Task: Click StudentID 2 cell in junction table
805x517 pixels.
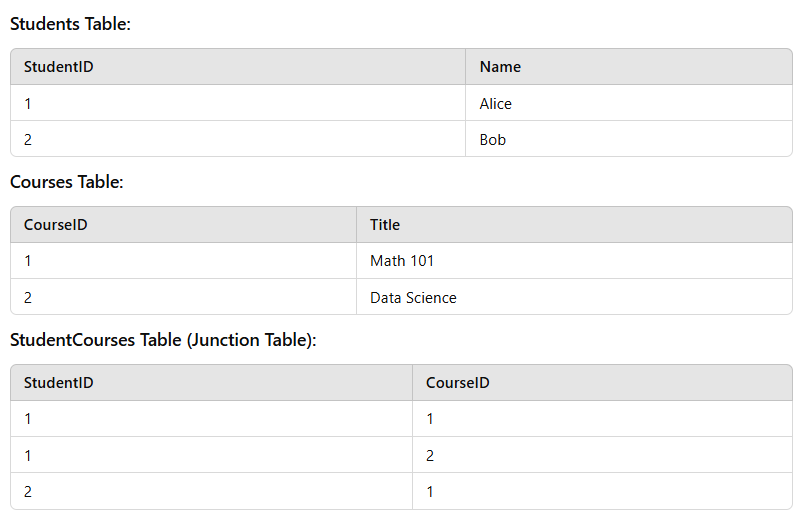Action: click(x=211, y=491)
